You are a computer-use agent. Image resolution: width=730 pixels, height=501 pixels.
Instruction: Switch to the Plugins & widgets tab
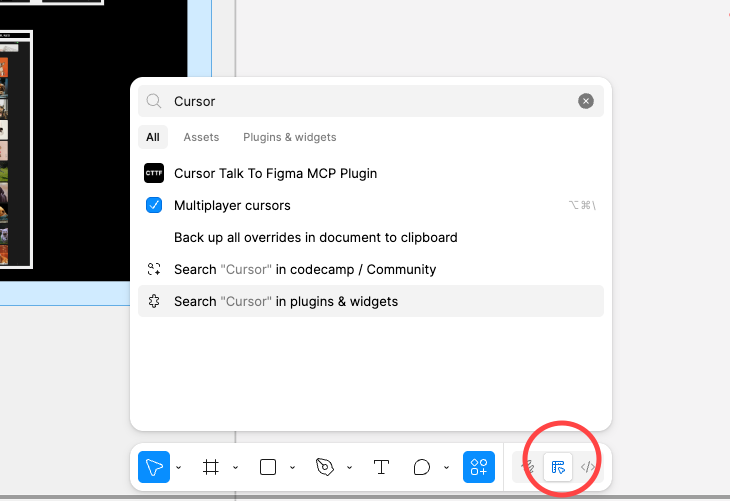pyautogui.click(x=289, y=137)
